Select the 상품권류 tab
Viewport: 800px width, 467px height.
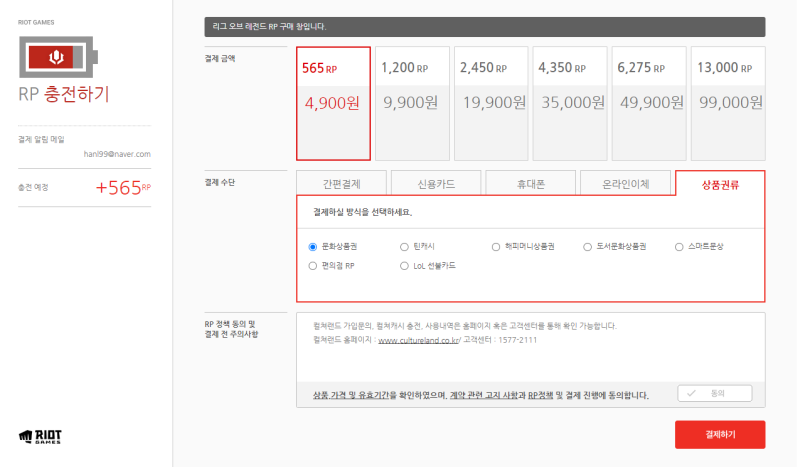click(720, 184)
